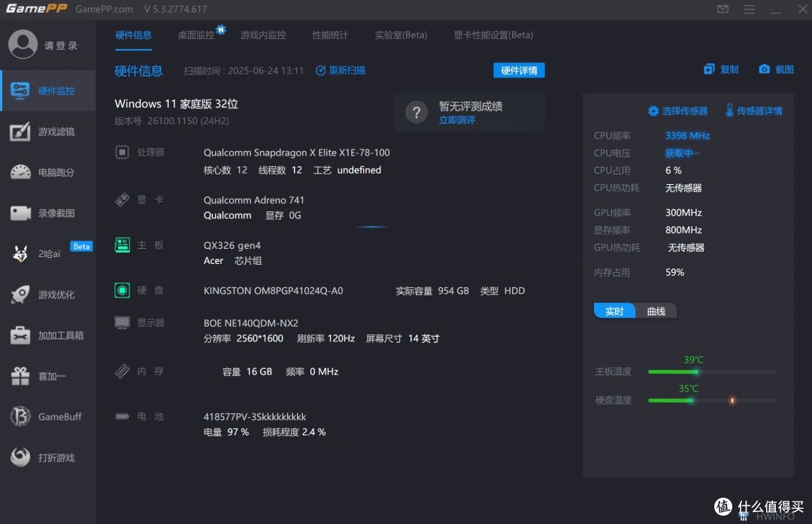Open 游戏滤镜 in sidebar
This screenshot has height=524, width=812.
tap(48, 132)
